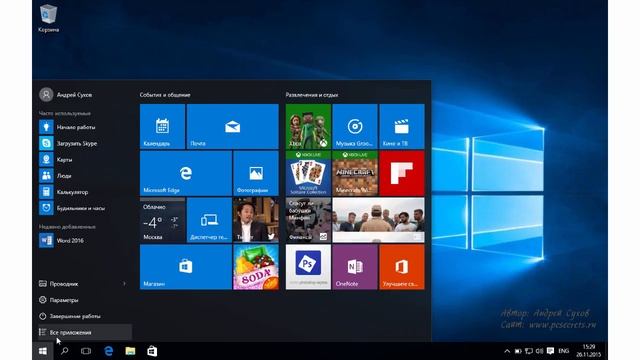Show Все приложения (All apps)
640x360 pixels.
click(85, 332)
